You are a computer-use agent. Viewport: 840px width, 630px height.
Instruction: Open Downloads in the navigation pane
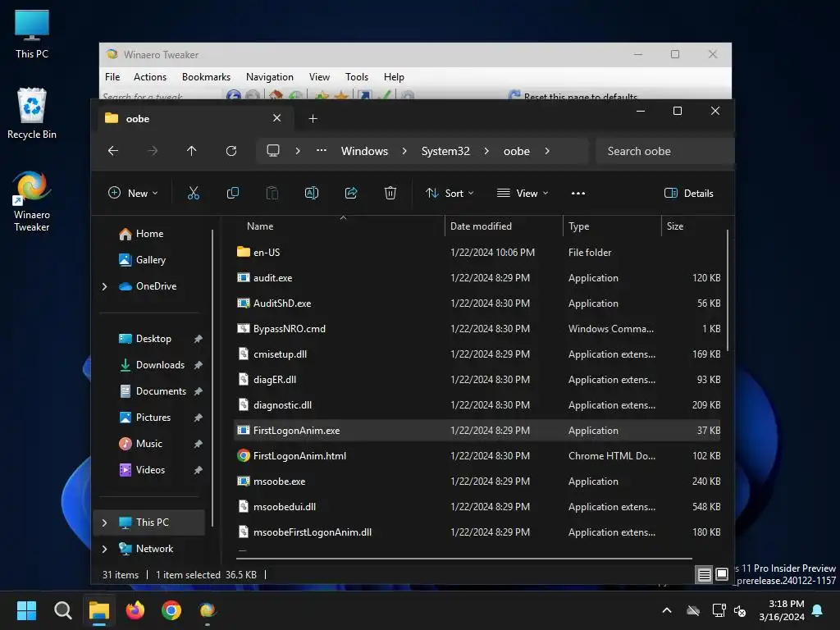click(x=149, y=365)
